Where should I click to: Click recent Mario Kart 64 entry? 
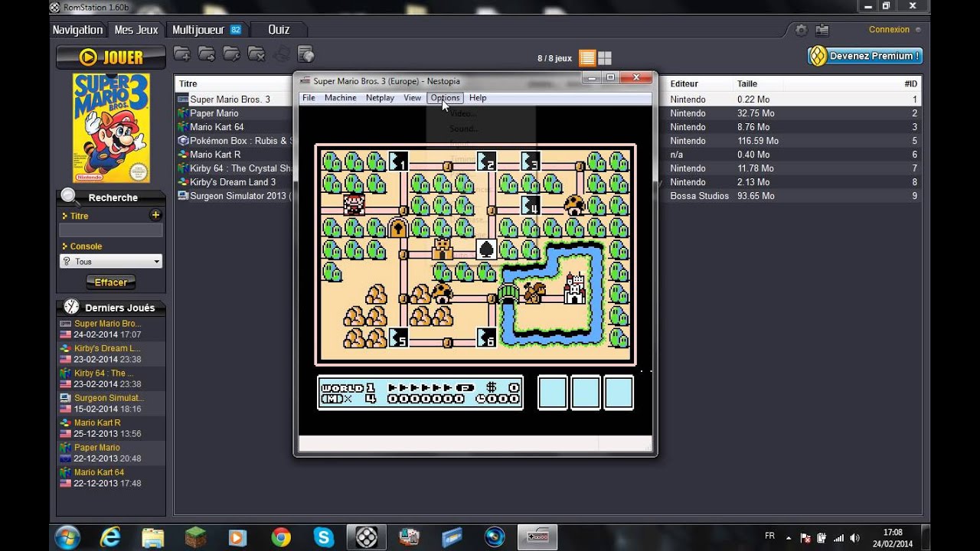(111, 478)
